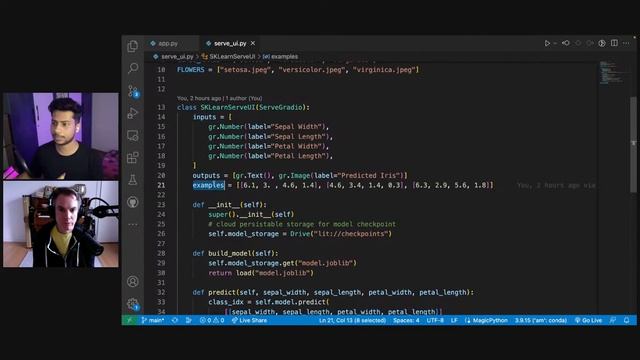Open feedback icon in status bar

pyautogui.click(x=613, y=320)
